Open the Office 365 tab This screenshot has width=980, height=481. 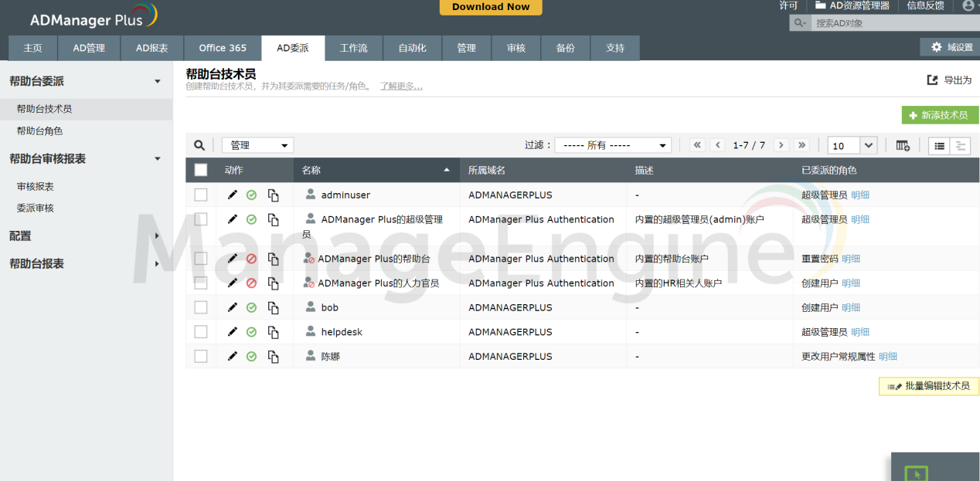click(223, 48)
